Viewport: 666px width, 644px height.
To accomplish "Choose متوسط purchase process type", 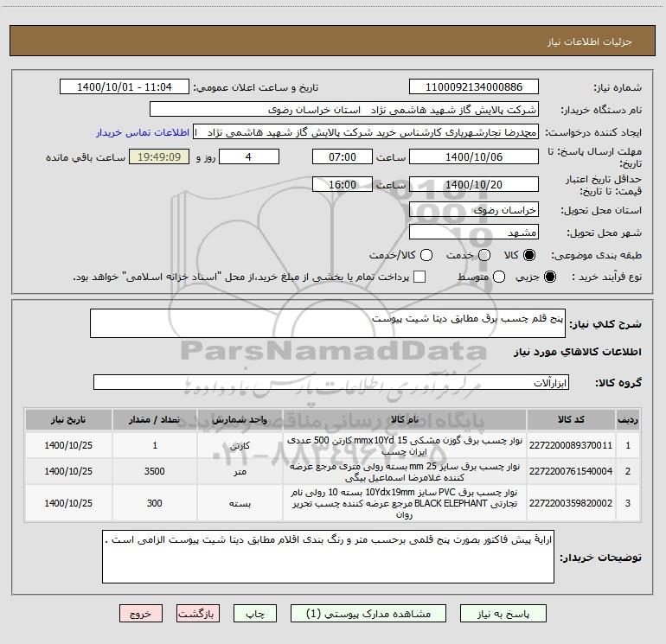I will pyautogui.click(x=499, y=277).
